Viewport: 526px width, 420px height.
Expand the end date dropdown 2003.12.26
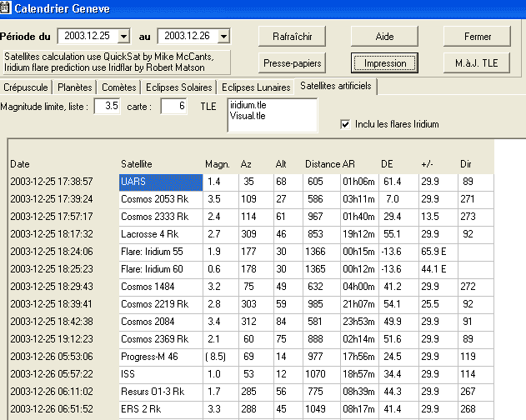[x=223, y=37]
